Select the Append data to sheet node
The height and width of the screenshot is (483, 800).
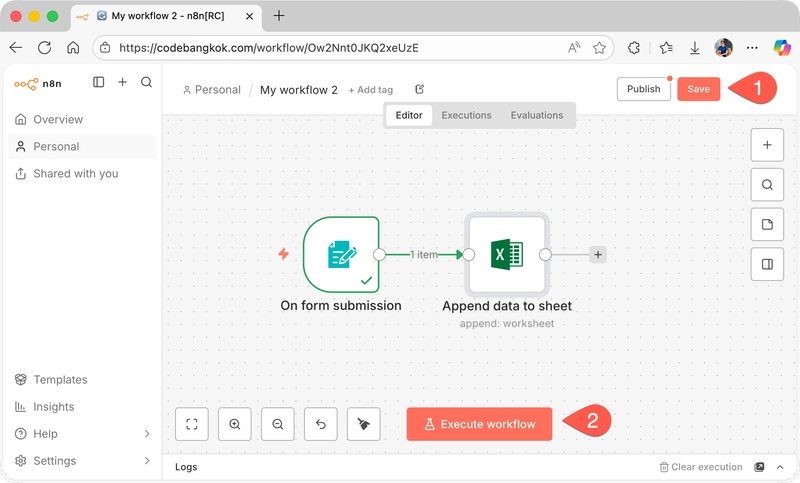tap(507, 255)
